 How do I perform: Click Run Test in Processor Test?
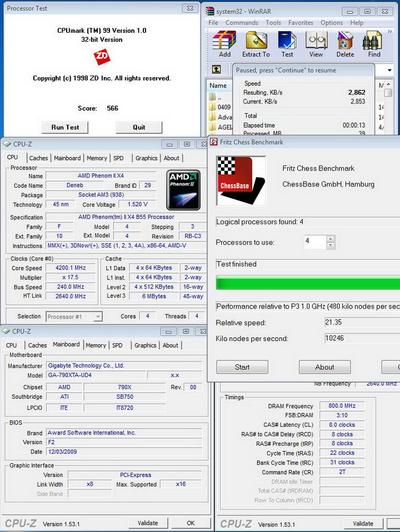[x=65, y=127]
